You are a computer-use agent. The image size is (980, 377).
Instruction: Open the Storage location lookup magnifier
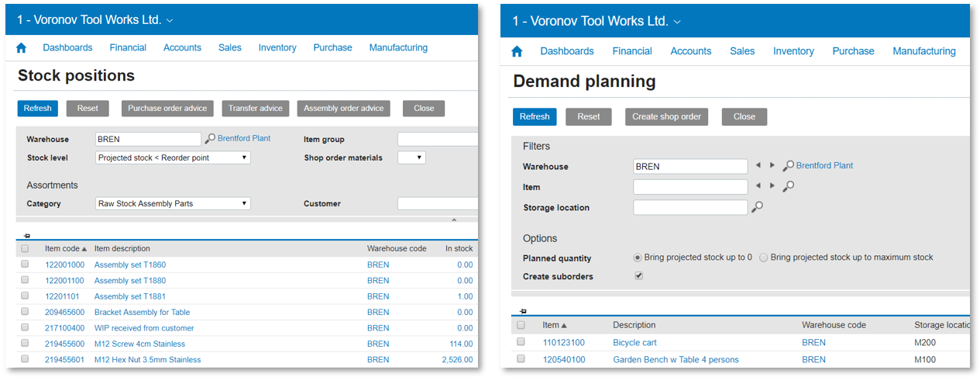tap(758, 207)
